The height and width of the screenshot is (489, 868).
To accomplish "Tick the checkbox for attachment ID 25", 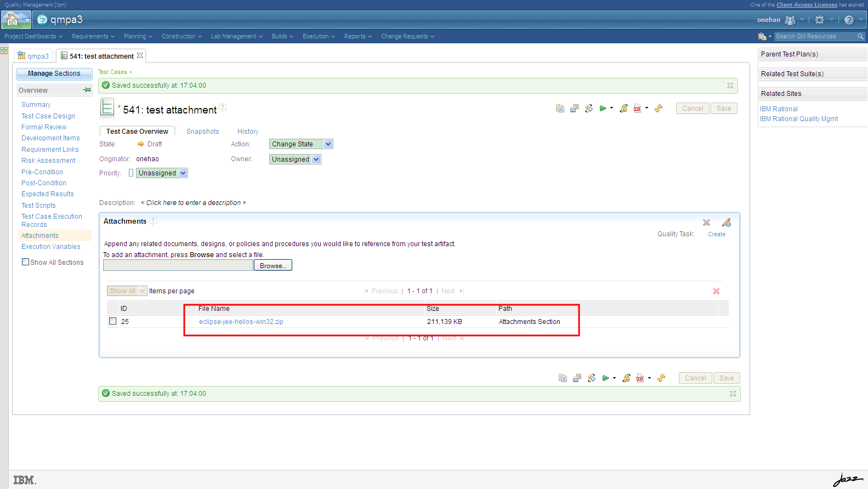I will coord(112,321).
